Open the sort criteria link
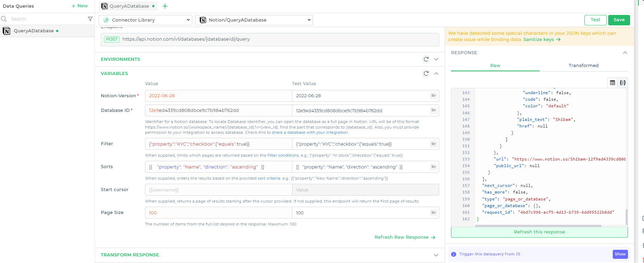644x263 pixels. (x=269, y=178)
